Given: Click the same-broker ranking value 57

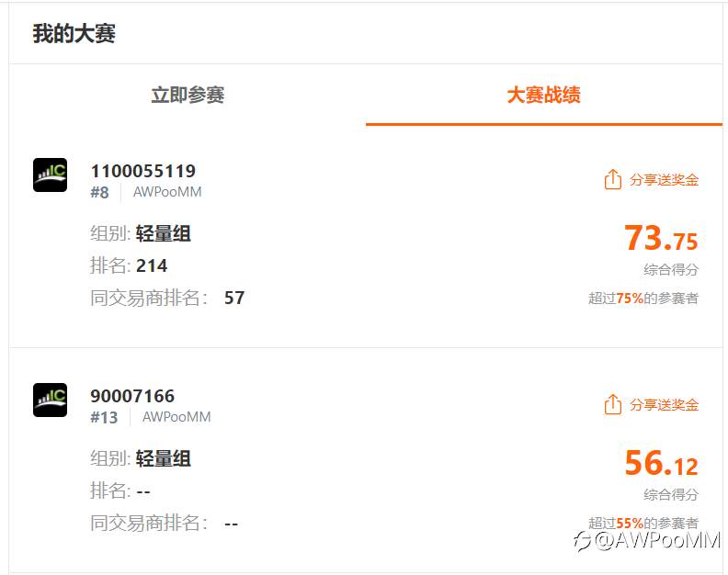Looking at the screenshot, I should (234, 298).
